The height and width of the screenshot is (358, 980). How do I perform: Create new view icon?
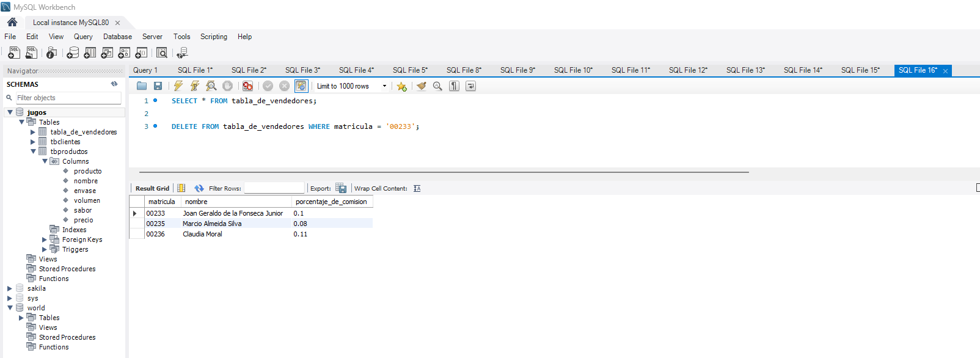[x=107, y=53]
